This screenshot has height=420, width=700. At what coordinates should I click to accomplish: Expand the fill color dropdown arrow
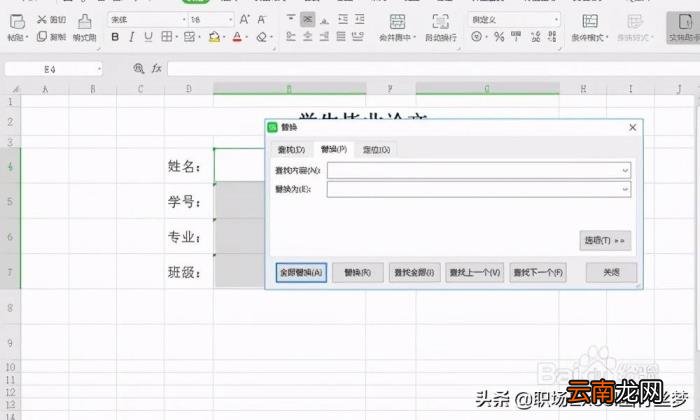[224, 37]
